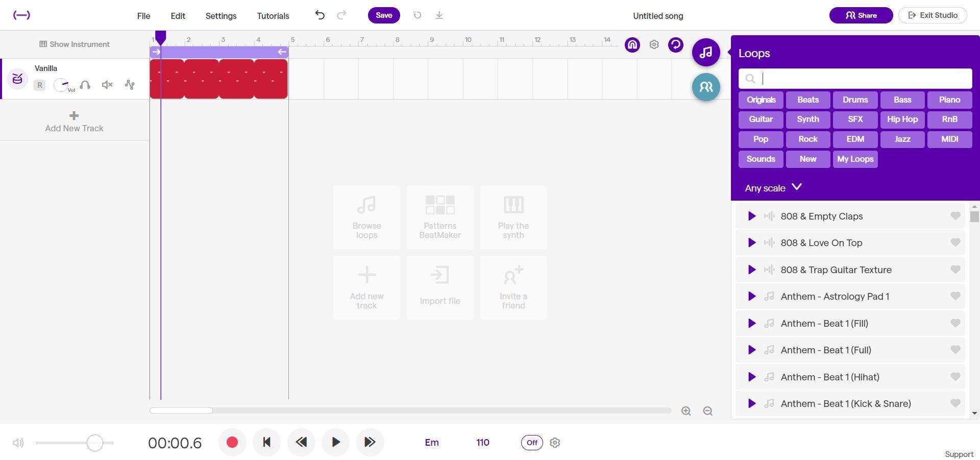Preview the Anthem - Beat 1 (Fill) loop
This screenshot has width=980, height=460.
751,324
